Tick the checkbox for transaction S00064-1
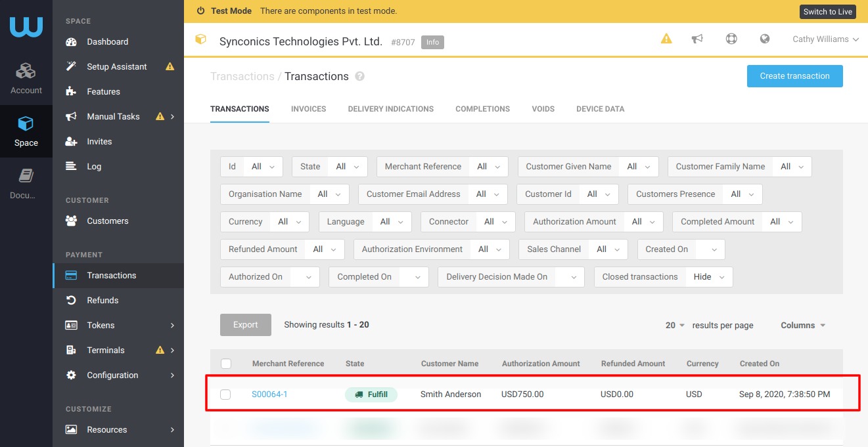868x447 pixels. [x=225, y=394]
